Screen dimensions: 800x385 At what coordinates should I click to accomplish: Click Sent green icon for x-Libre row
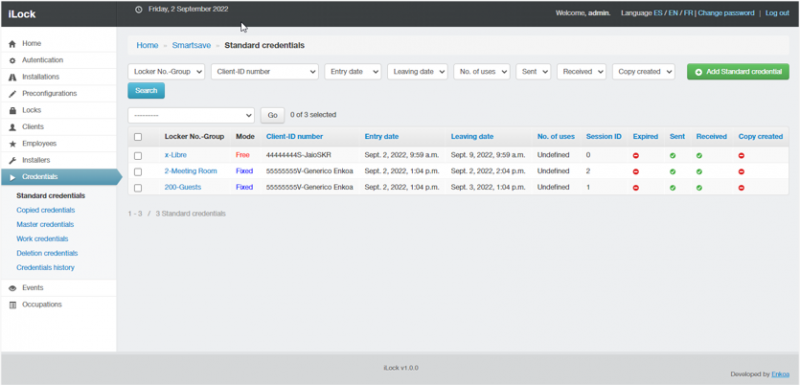[672, 156]
